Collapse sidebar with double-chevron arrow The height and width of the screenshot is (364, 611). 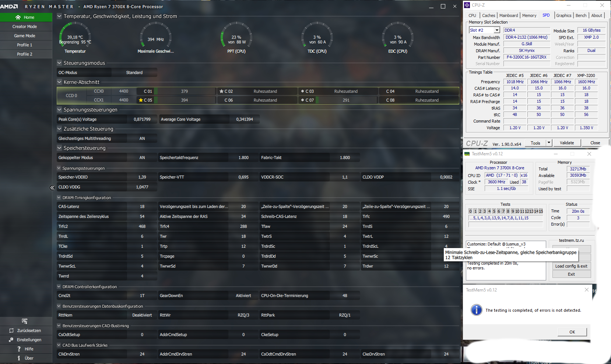pos(52,188)
